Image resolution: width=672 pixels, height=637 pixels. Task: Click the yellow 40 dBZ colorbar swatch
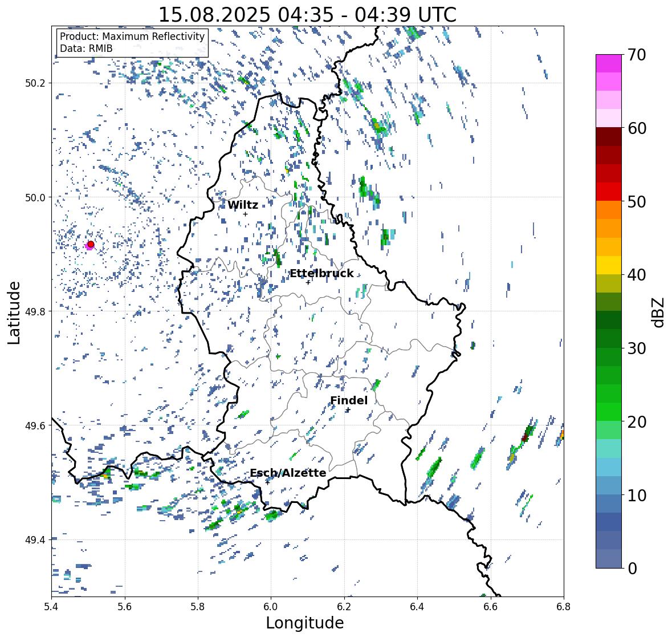(x=609, y=265)
